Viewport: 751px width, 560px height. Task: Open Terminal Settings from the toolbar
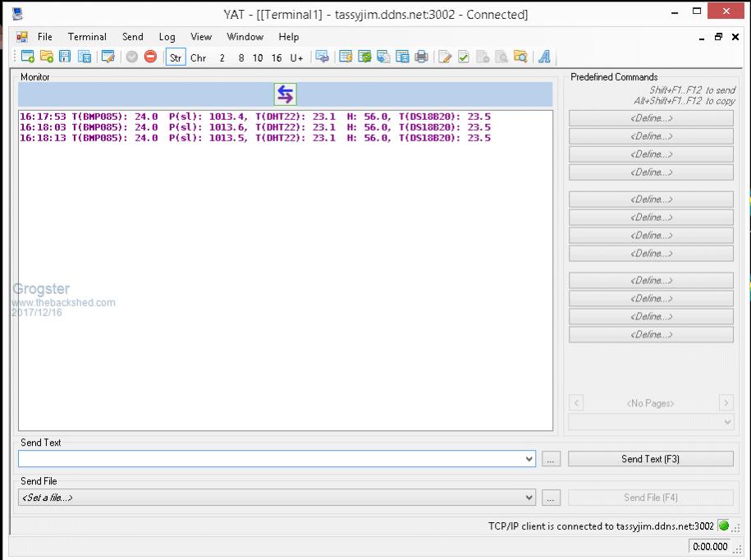(x=108, y=57)
